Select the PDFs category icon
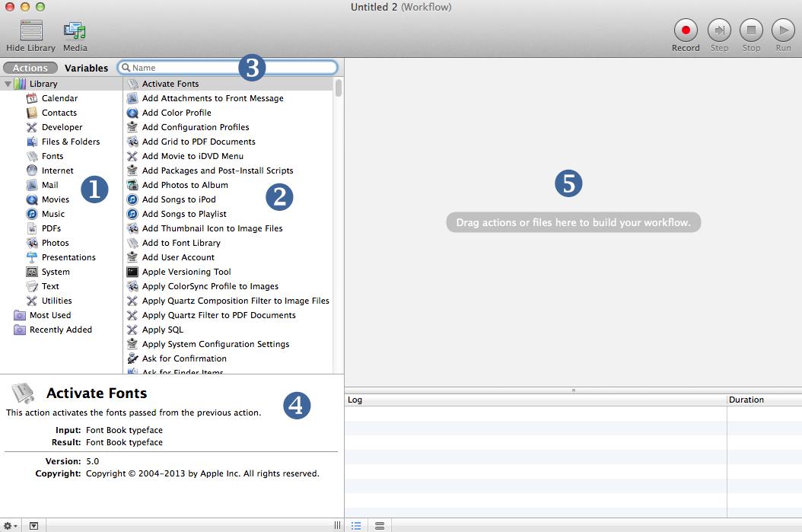The height and width of the screenshot is (532, 802). tap(32, 228)
